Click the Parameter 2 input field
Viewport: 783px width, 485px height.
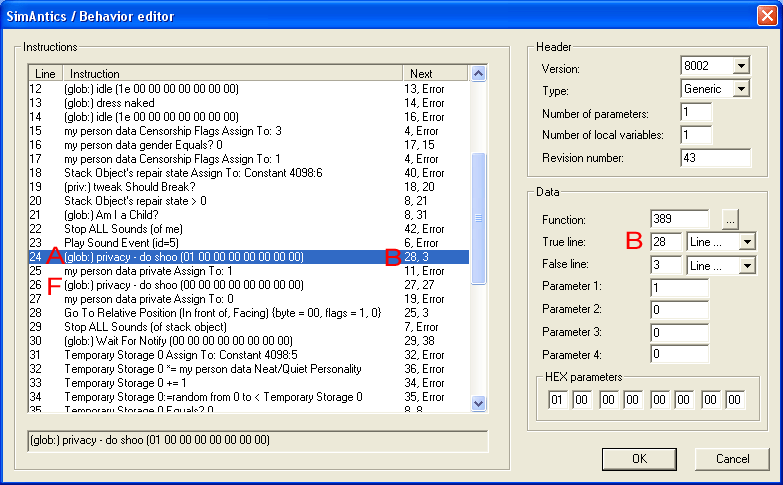click(679, 310)
